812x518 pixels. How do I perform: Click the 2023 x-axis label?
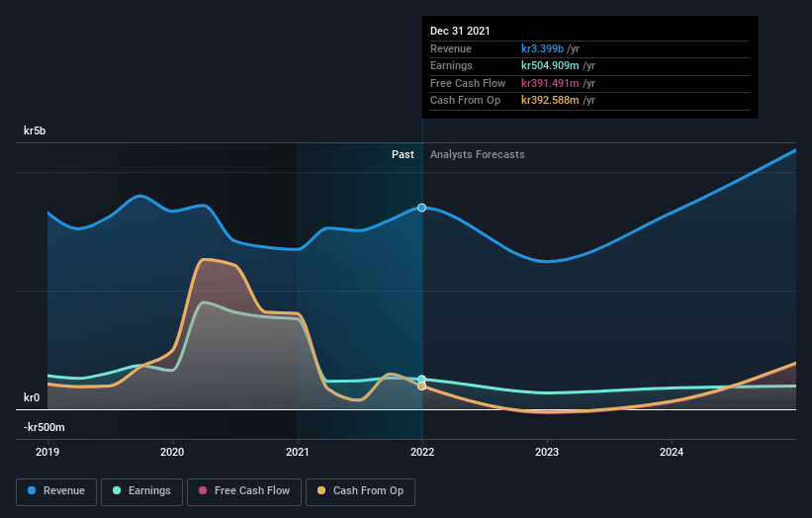pyautogui.click(x=547, y=453)
